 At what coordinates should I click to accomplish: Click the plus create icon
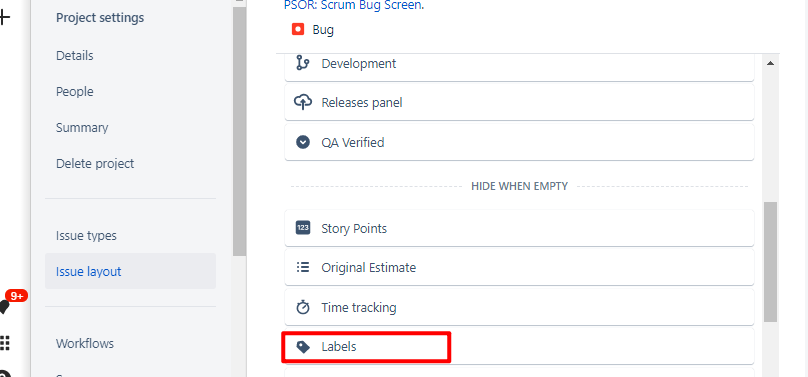5,18
